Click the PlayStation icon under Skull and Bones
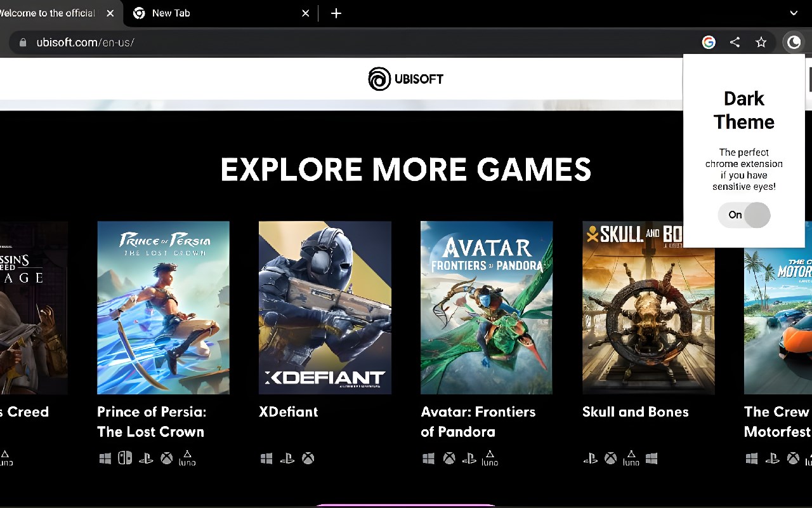812x508 pixels. (591, 458)
